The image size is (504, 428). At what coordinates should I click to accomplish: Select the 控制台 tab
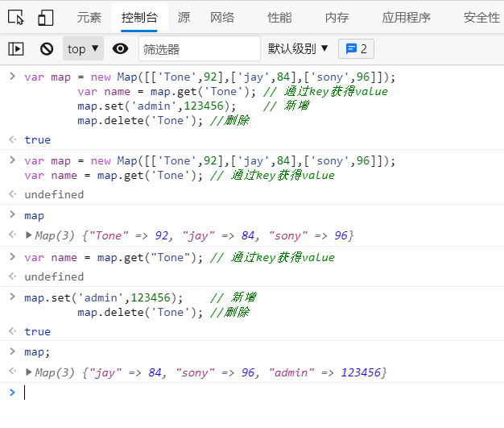[x=139, y=17]
